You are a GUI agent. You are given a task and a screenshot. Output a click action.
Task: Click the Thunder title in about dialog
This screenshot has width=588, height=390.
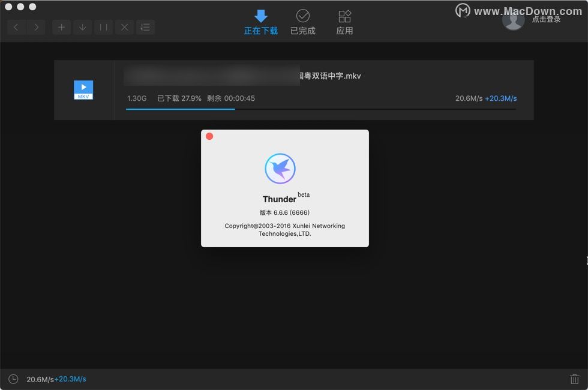[280, 199]
